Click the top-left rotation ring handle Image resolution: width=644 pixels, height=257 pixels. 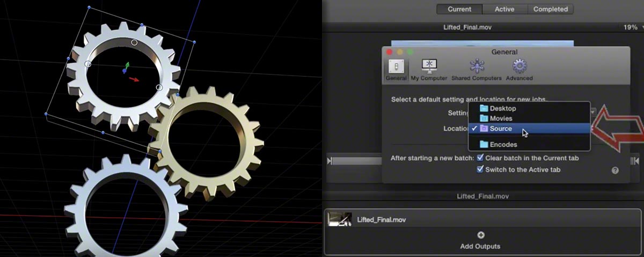88,64
